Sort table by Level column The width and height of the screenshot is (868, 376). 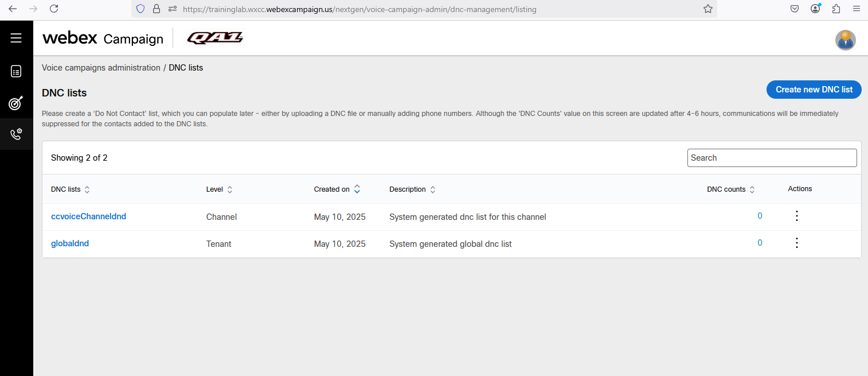[230, 189]
